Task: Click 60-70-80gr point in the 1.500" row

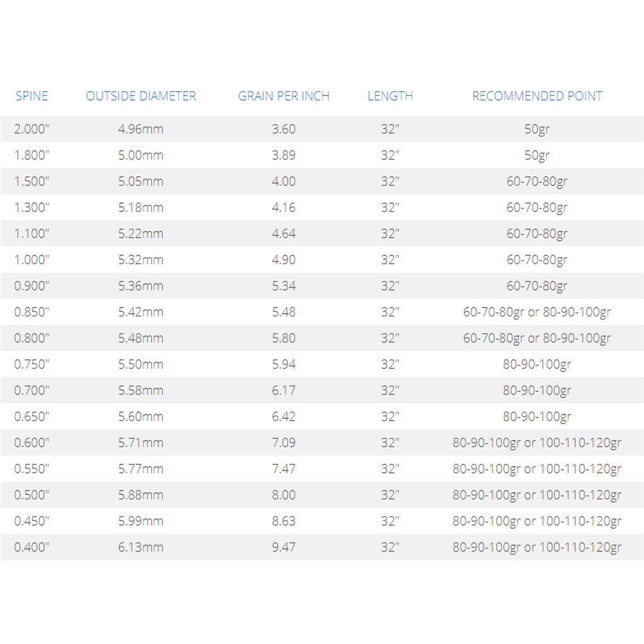Action: [x=537, y=182]
